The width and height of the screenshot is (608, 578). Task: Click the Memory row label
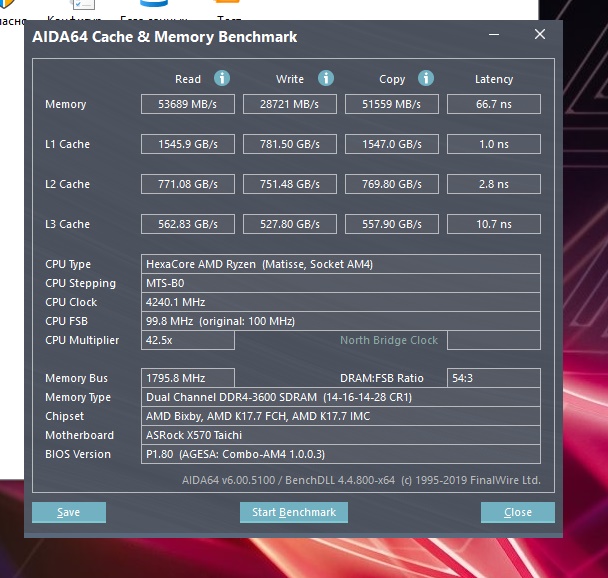point(66,104)
